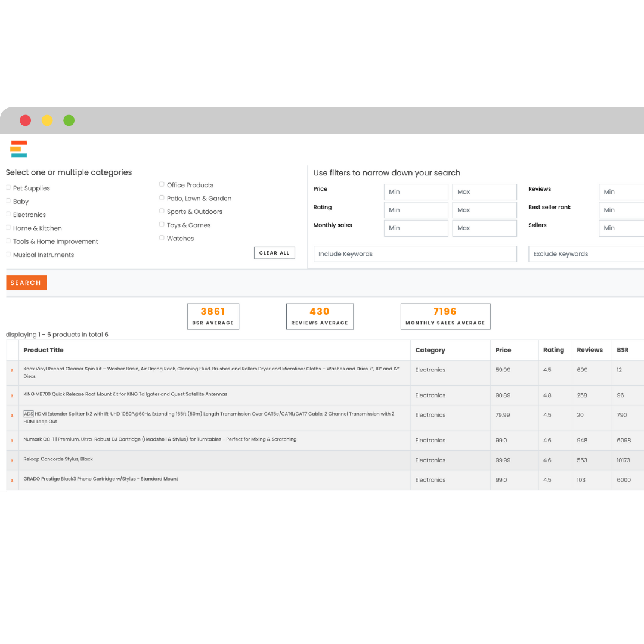Focus the Monthly sales Max field
The image size is (644, 644).
coord(484,228)
